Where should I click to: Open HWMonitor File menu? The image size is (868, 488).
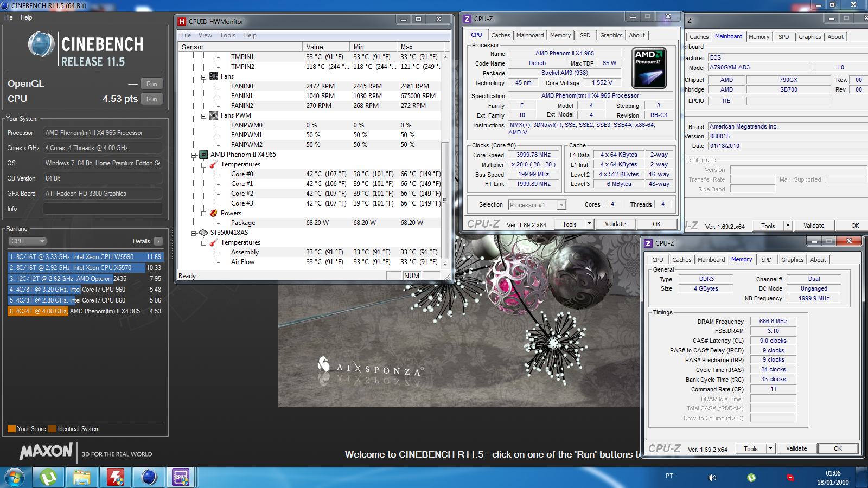point(186,35)
